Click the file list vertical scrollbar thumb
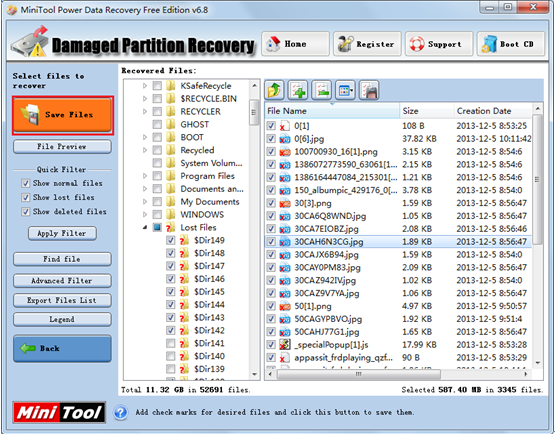The image size is (555, 434). pos(537,179)
